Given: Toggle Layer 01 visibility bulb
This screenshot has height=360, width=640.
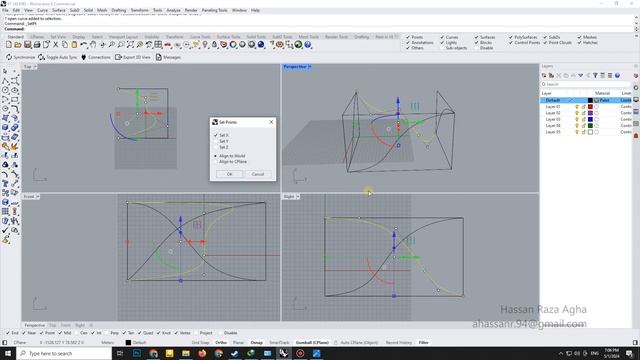Looking at the screenshot, I should [x=577, y=107].
